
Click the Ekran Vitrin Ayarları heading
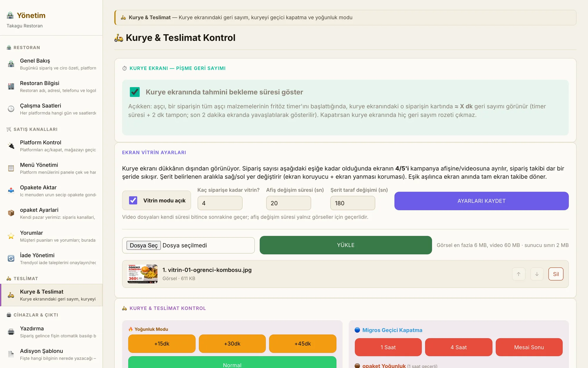click(154, 152)
